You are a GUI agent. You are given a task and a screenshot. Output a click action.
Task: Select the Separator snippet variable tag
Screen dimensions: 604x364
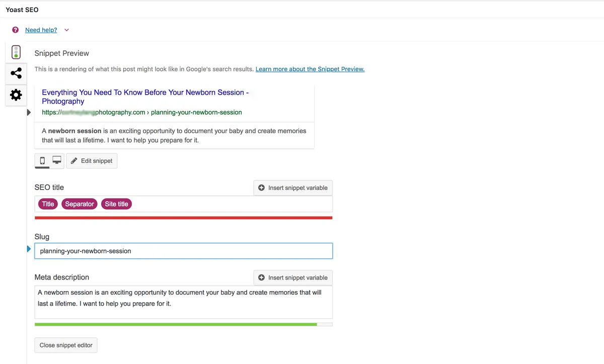tap(80, 204)
